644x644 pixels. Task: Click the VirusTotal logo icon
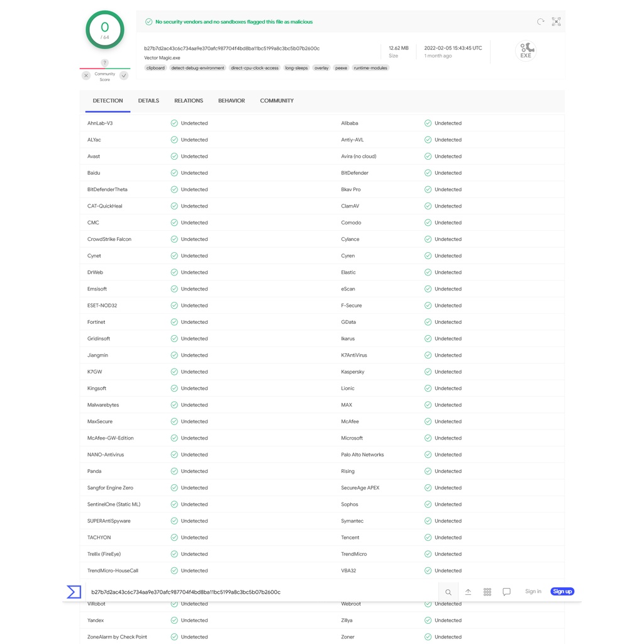[74, 592]
